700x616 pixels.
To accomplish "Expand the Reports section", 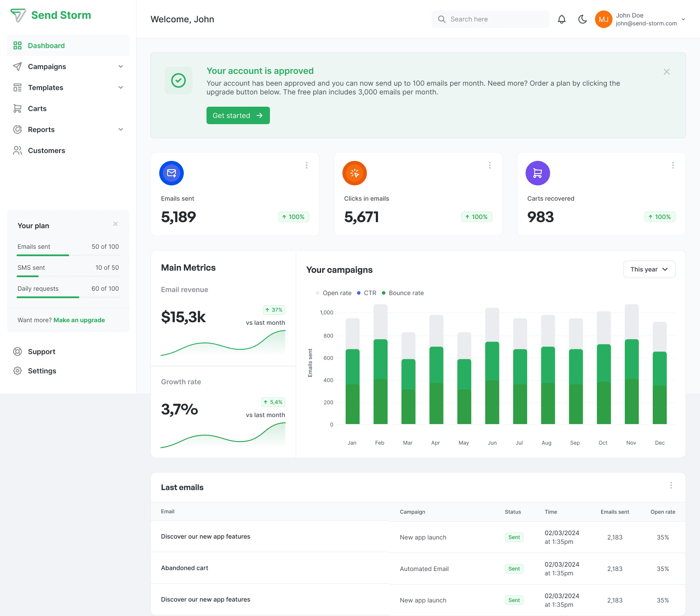I will coord(121,129).
